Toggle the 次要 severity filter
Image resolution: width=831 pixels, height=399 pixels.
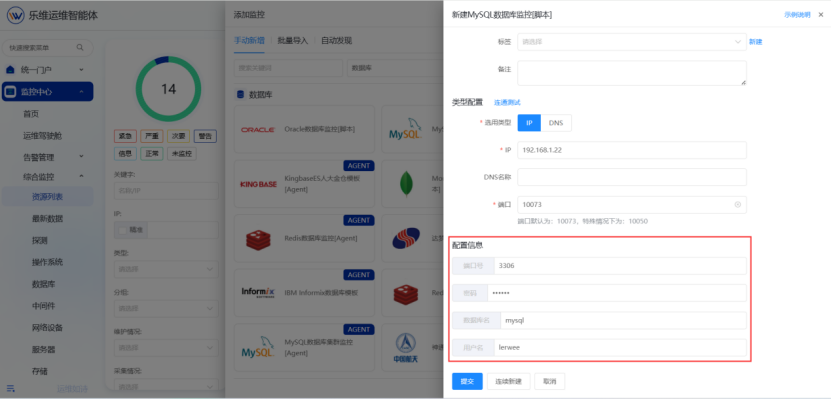click(x=179, y=136)
